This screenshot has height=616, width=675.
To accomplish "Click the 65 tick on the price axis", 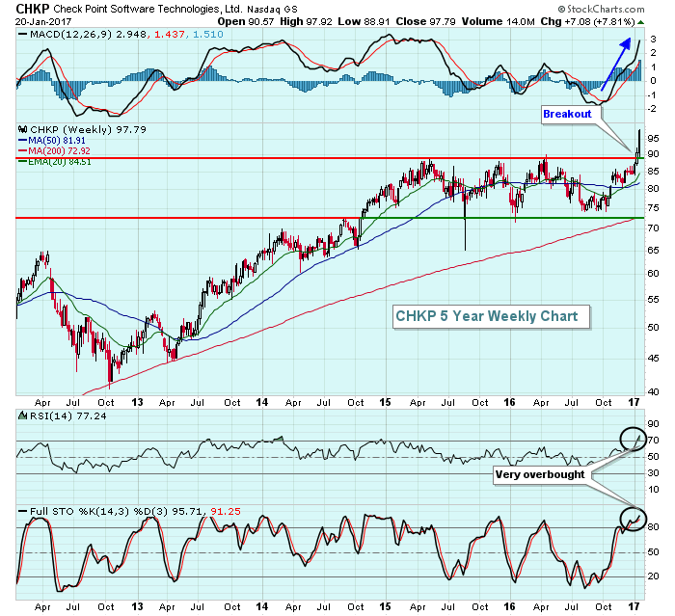I will point(653,250).
